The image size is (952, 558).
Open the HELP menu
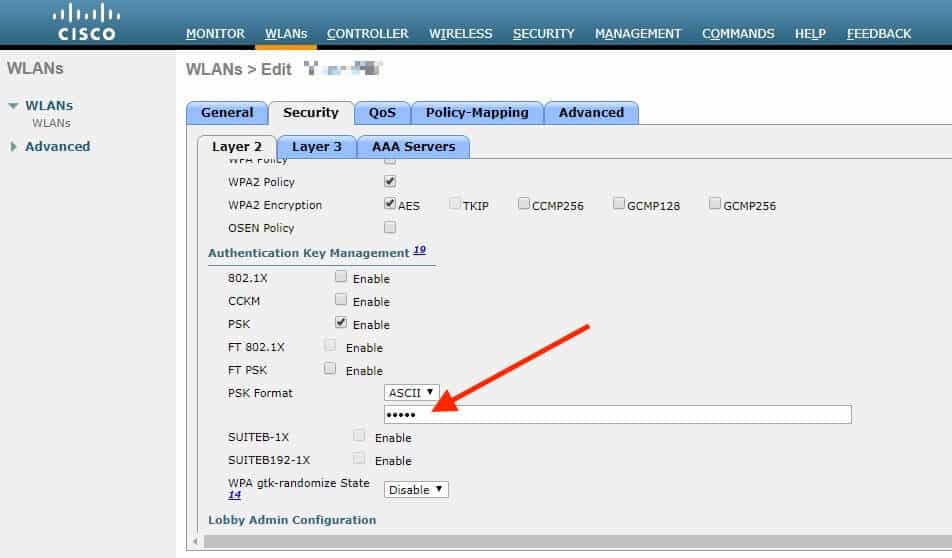point(811,33)
